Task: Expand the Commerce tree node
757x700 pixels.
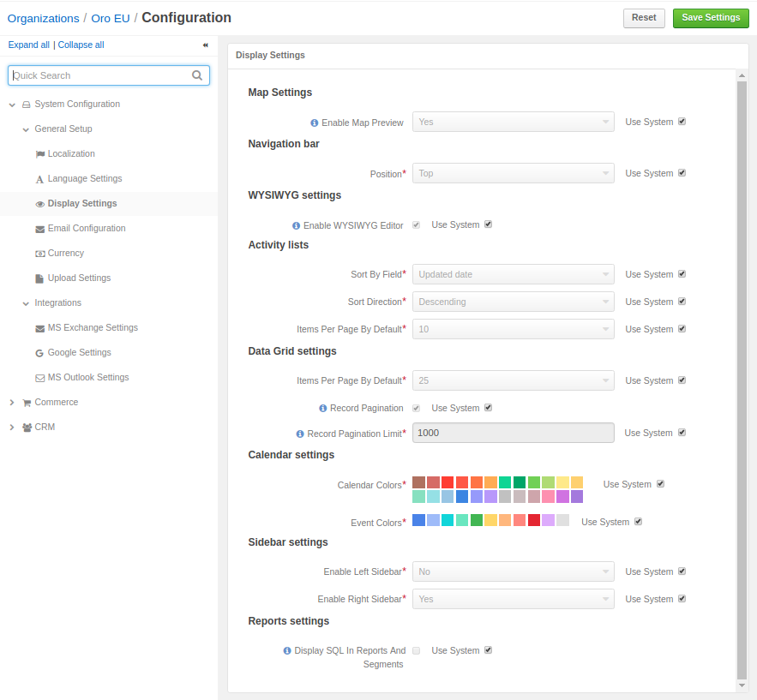Action: click(12, 403)
